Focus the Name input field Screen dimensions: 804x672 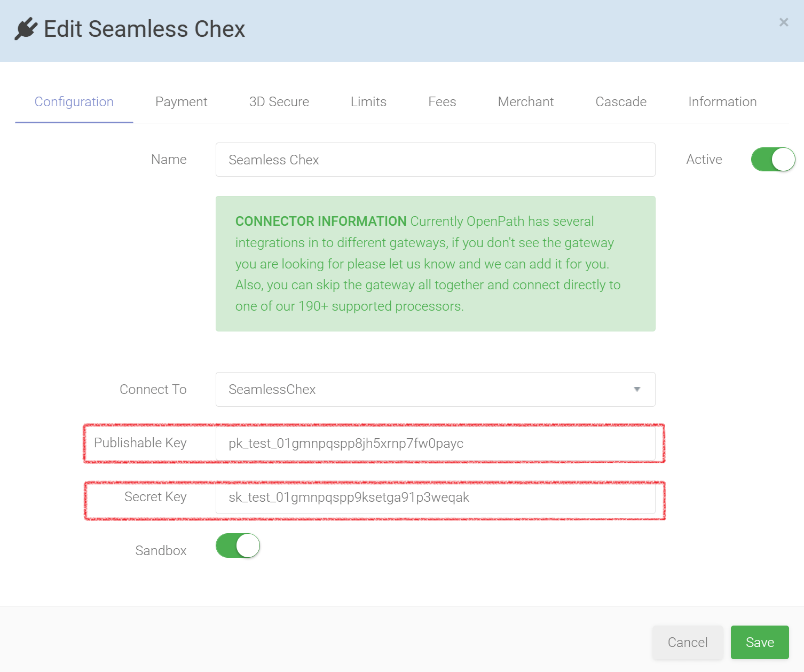[436, 160]
